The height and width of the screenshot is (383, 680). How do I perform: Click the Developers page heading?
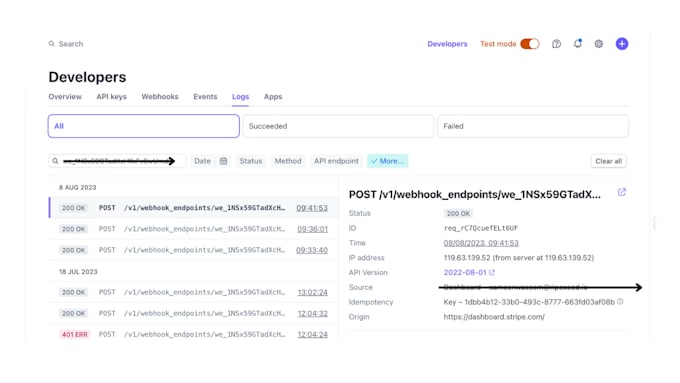(x=87, y=77)
